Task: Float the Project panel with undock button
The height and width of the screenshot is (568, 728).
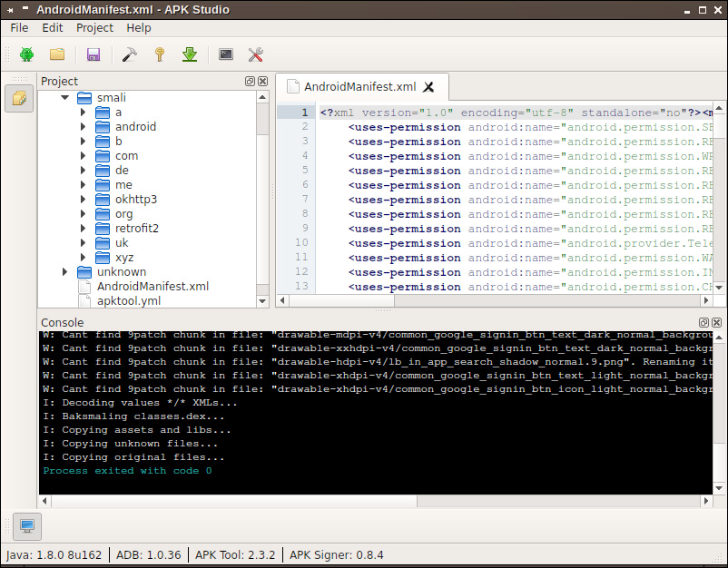Action: click(x=250, y=82)
